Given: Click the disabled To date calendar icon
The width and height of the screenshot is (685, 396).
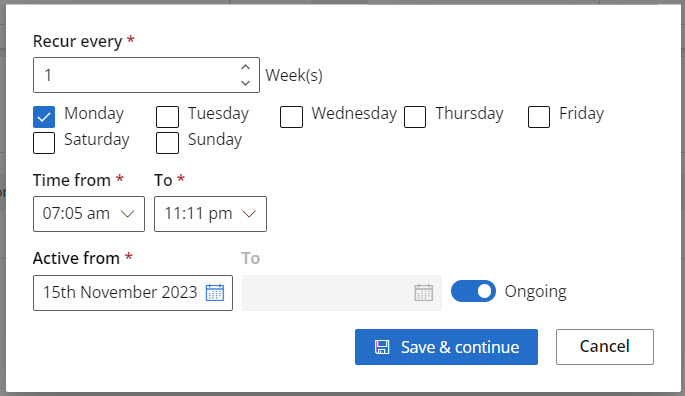Looking at the screenshot, I should pos(423,292).
